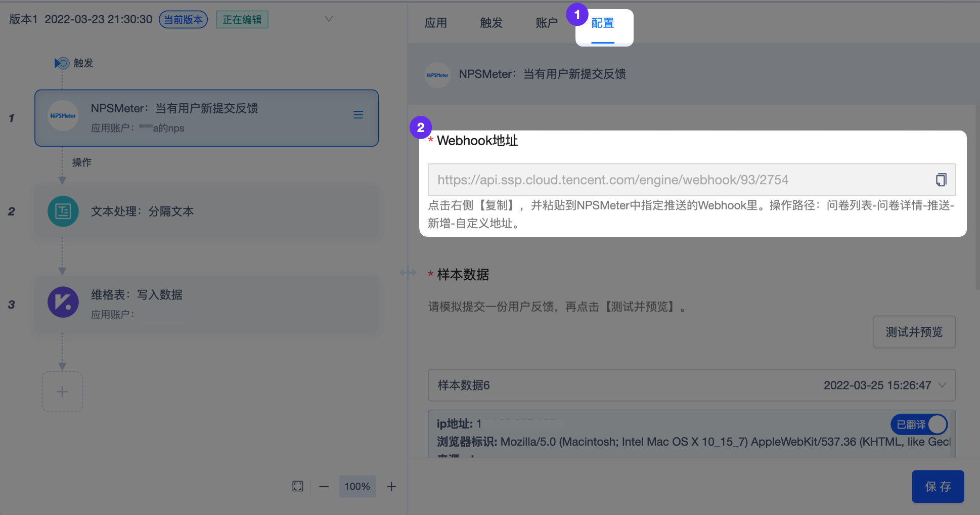Screen dimensions: 980x515
Task: Click the 正在编辑 status badge
Action: pos(242,20)
